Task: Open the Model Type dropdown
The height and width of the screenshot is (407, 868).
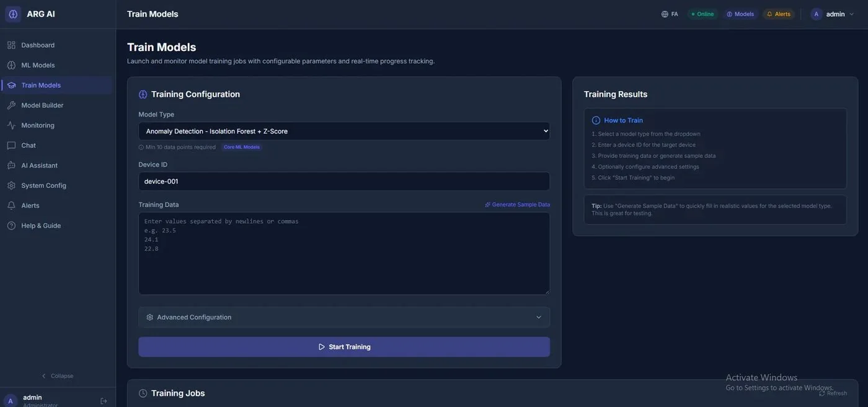Action: pos(344,131)
